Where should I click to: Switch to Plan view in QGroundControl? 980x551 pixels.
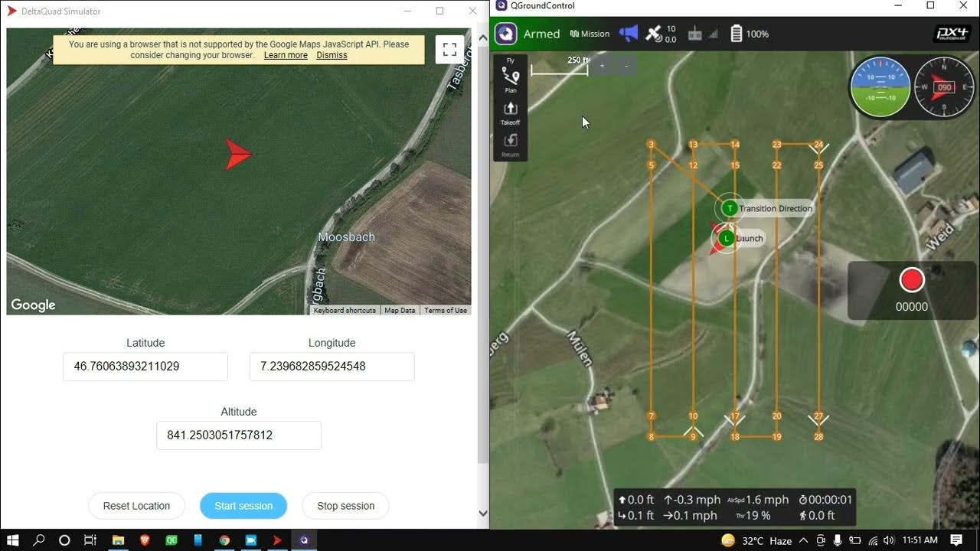(x=510, y=79)
